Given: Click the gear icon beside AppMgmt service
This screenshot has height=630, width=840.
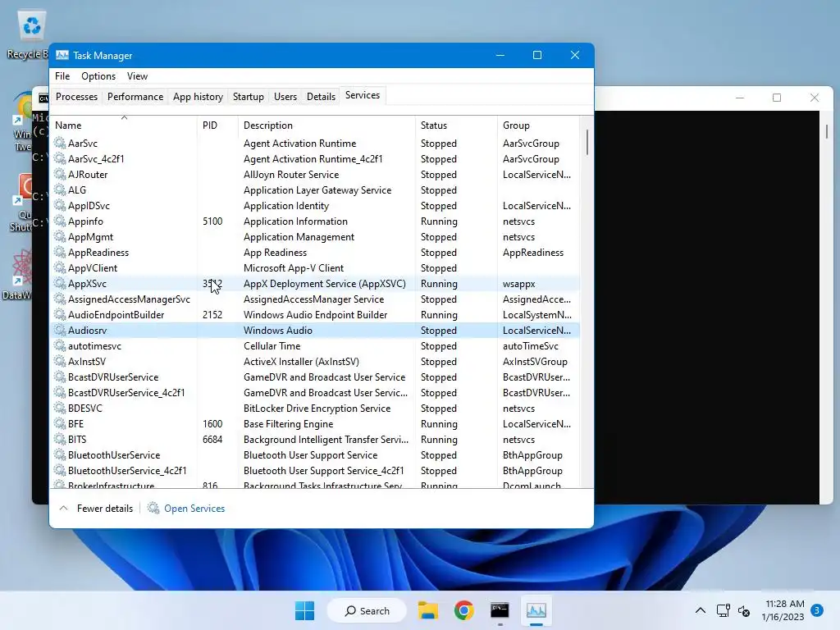Looking at the screenshot, I should (x=59, y=236).
